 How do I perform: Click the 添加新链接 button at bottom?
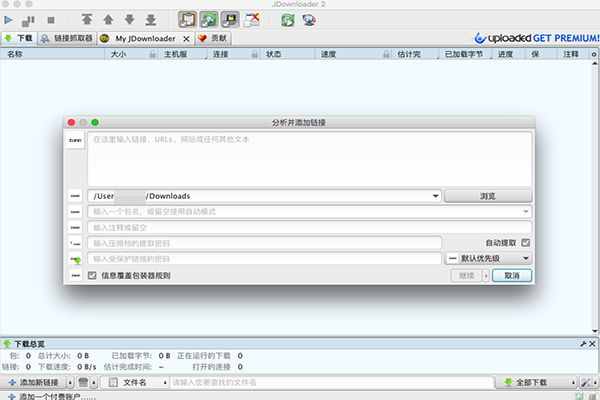click(x=37, y=382)
